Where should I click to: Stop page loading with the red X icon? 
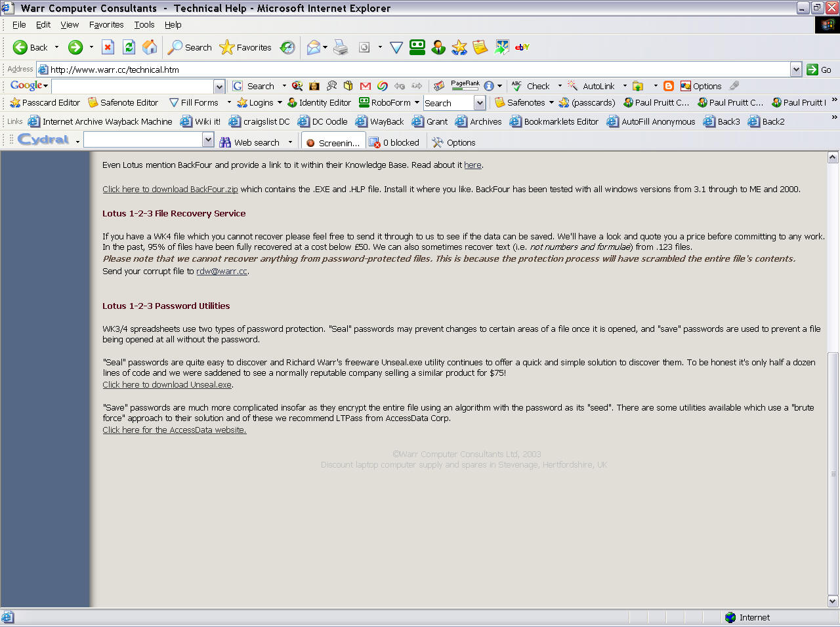(x=108, y=47)
